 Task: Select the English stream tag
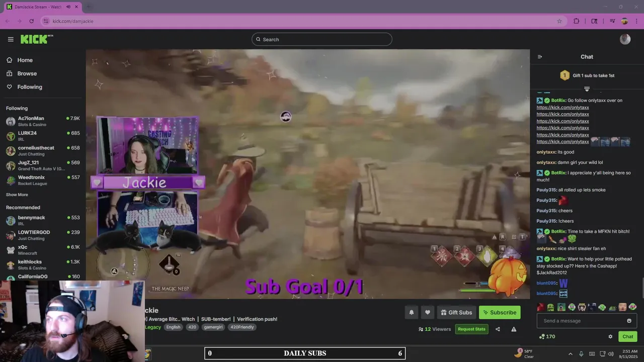pos(173,327)
